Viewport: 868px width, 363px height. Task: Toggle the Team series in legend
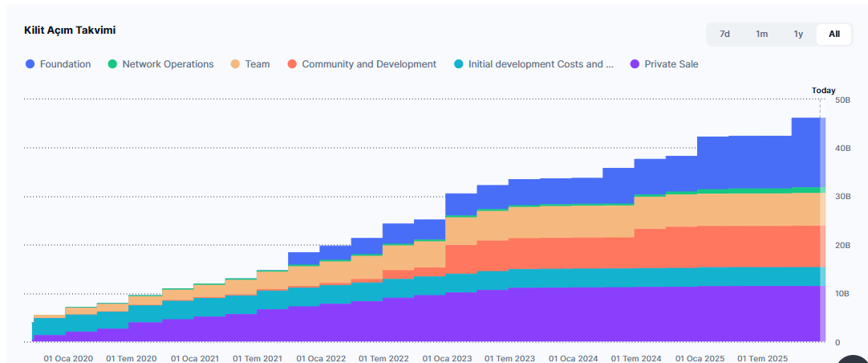[x=257, y=64]
